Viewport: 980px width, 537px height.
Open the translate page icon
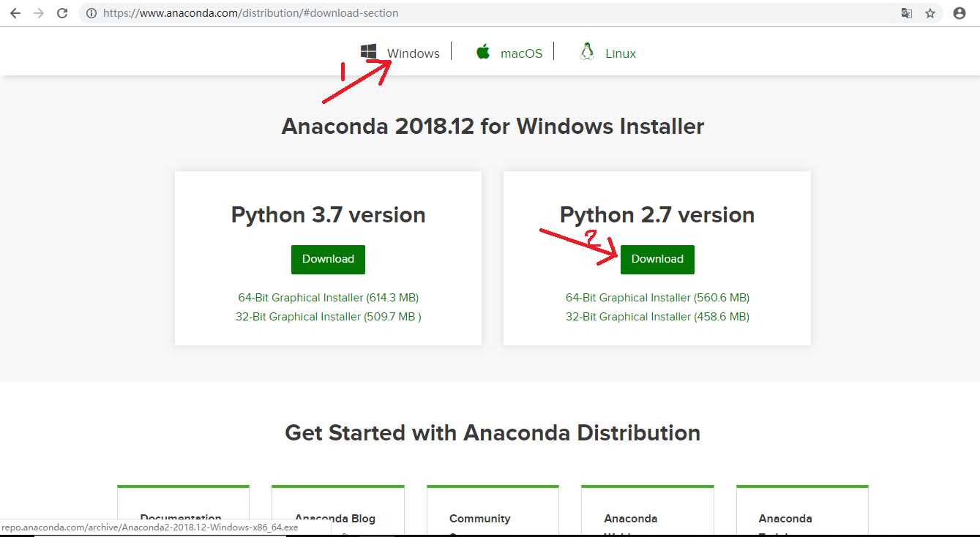[x=907, y=13]
